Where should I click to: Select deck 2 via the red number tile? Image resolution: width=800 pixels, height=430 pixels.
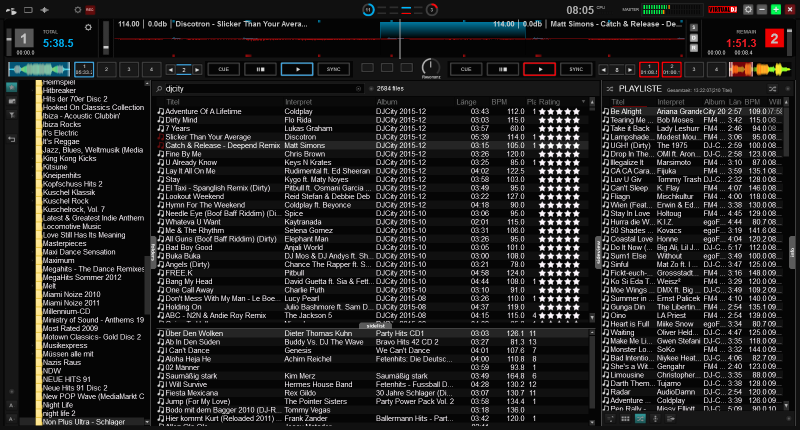[774, 39]
